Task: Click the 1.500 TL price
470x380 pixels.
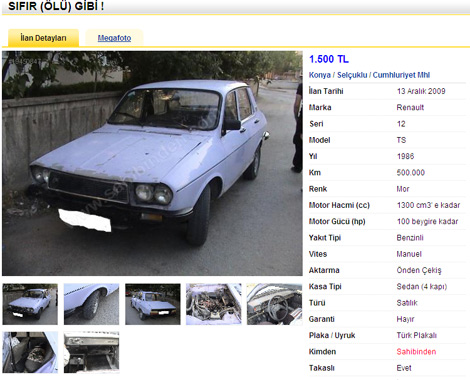Action: click(x=329, y=59)
